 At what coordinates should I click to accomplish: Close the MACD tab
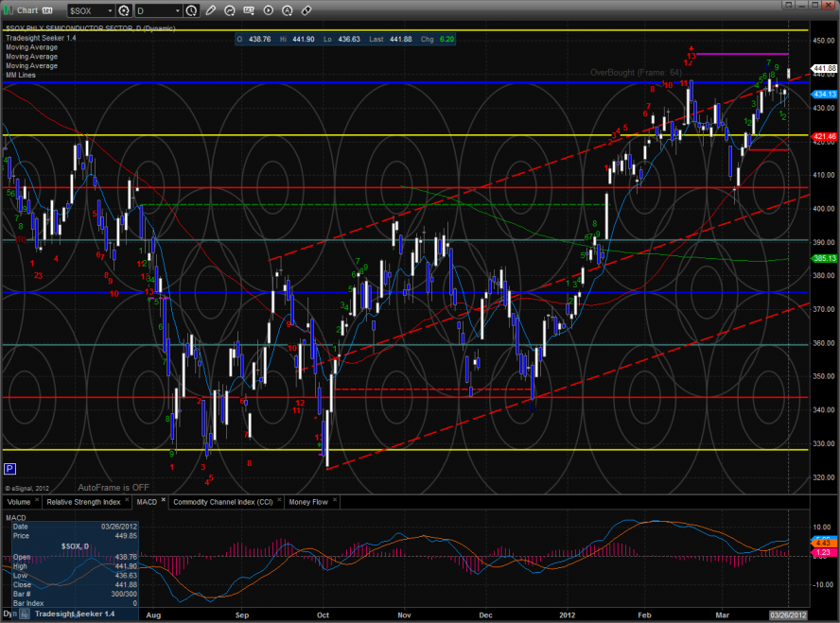click(163, 498)
